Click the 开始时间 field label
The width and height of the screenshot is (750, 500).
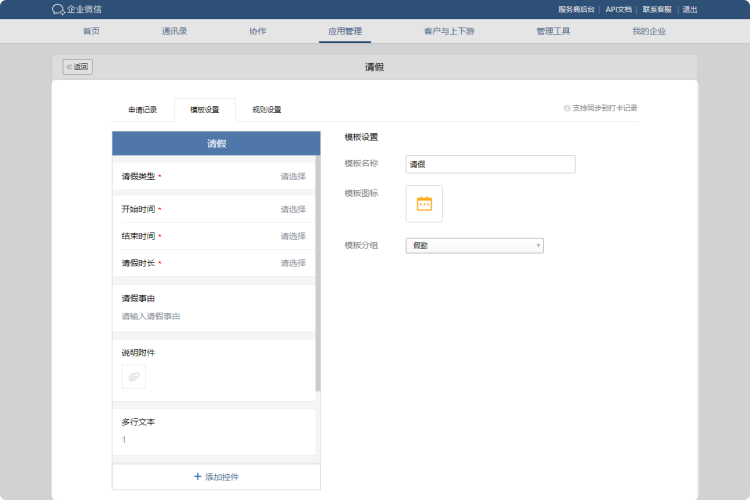(x=138, y=209)
